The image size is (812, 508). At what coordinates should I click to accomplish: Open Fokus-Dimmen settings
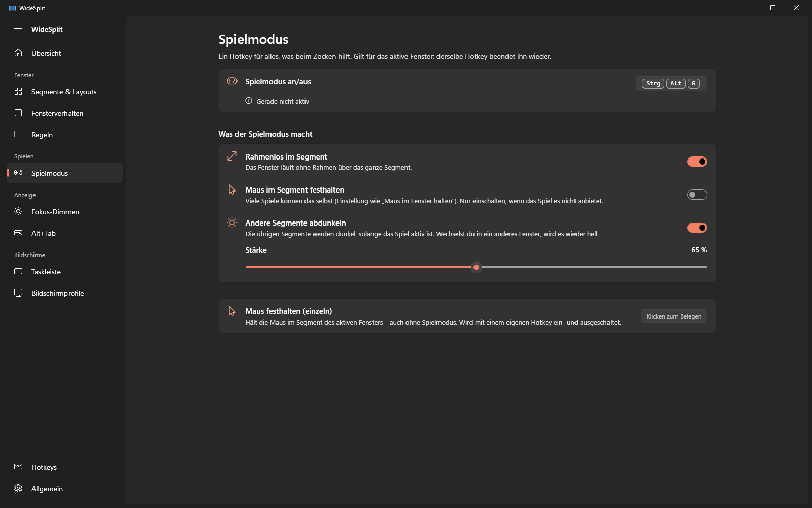(x=65, y=211)
